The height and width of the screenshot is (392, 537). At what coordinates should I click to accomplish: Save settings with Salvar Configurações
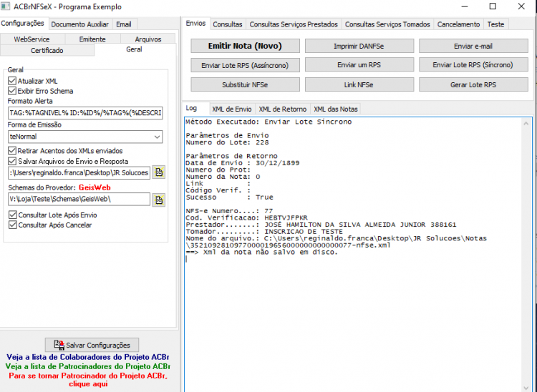[x=92, y=345]
